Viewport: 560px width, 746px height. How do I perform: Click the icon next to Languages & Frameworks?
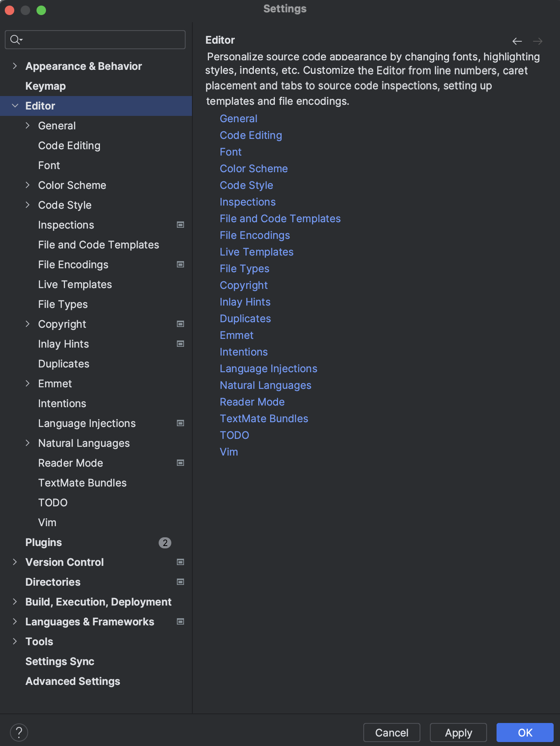[x=180, y=621]
